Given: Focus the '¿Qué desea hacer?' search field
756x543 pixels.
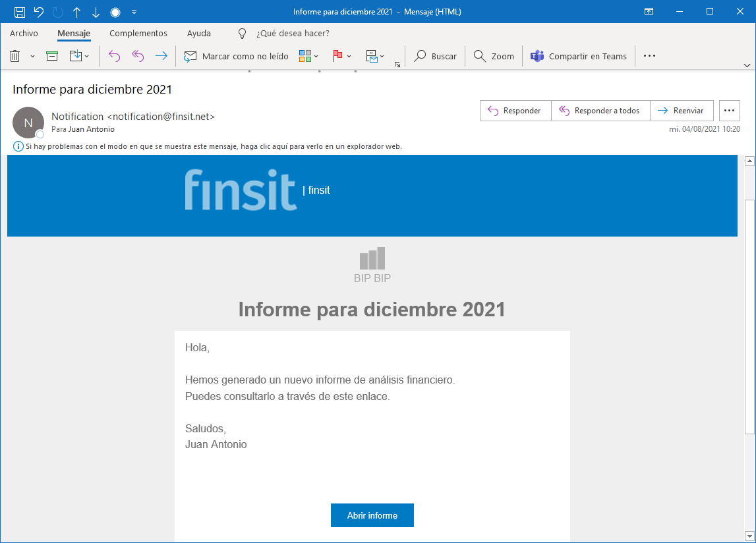Looking at the screenshot, I should point(293,33).
